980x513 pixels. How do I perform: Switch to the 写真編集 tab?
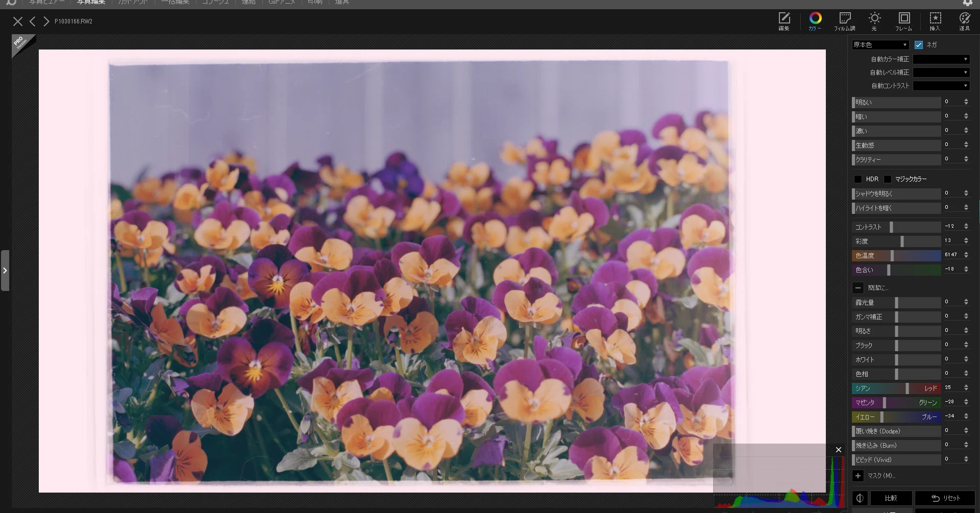pyautogui.click(x=91, y=3)
